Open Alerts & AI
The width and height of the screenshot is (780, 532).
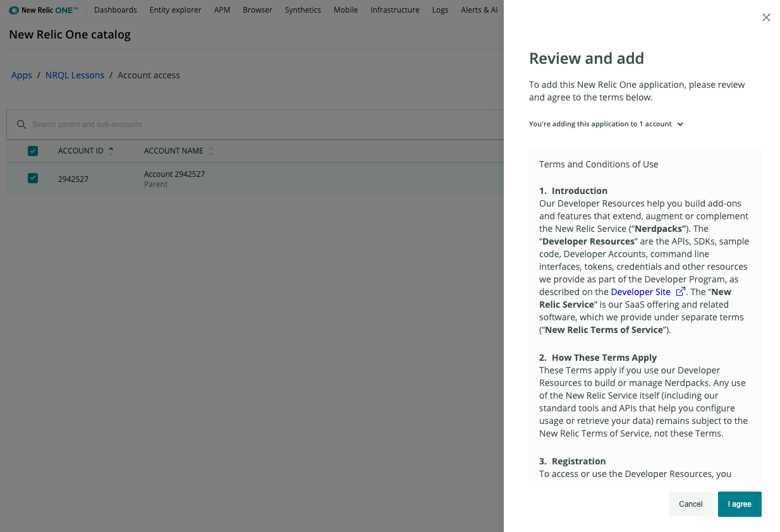(480, 10)
